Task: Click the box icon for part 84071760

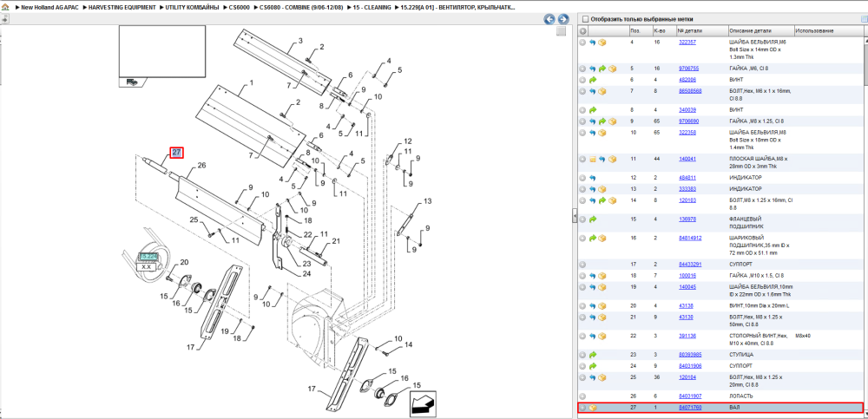Action: coord(592,408)
